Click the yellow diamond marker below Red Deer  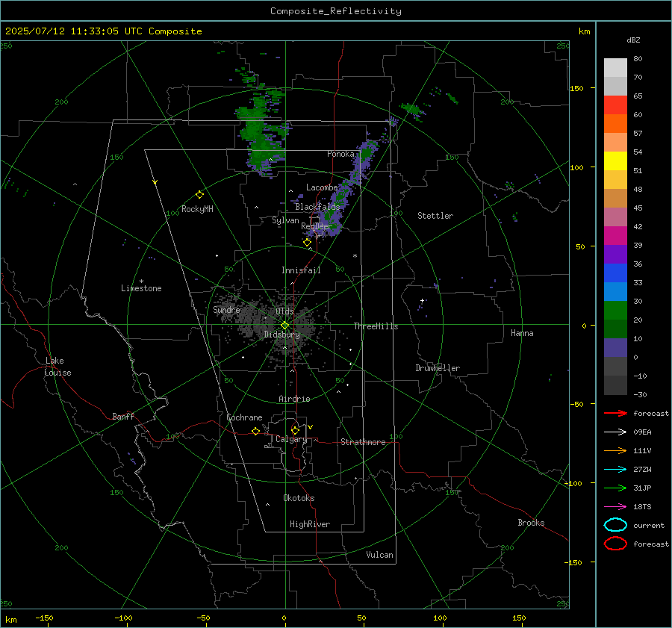307,243
